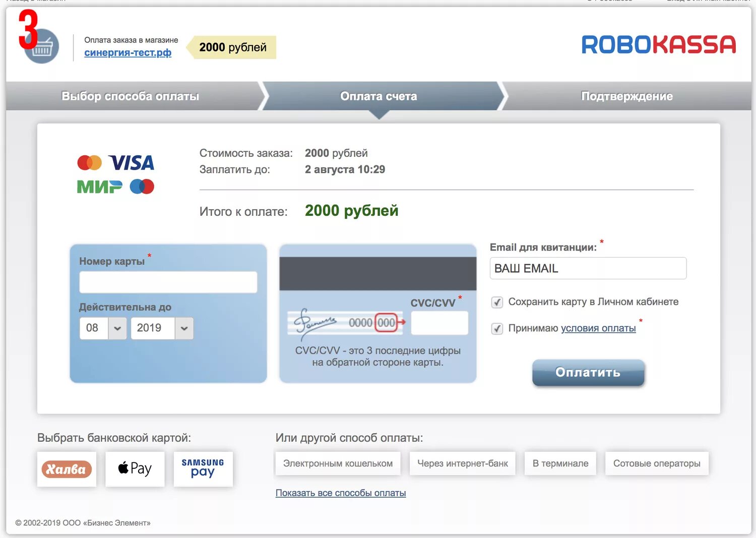The width and height of the screenshot is (756, 538).
Task: Click the Стоимость заказа label
Action: [x=246, y=153]
